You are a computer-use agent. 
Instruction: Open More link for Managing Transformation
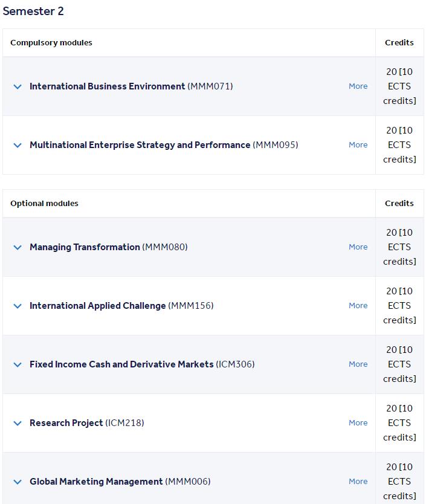point(358,247)
